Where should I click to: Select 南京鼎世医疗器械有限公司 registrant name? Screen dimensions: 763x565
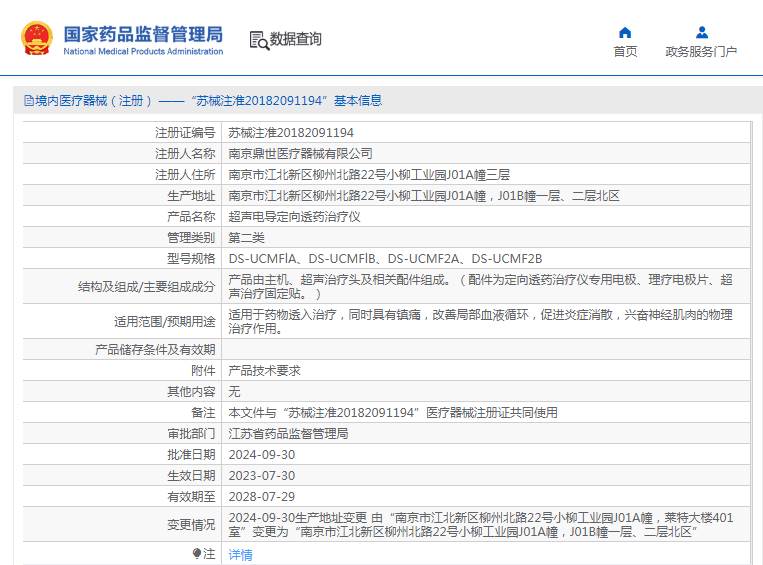click(300, 154)
